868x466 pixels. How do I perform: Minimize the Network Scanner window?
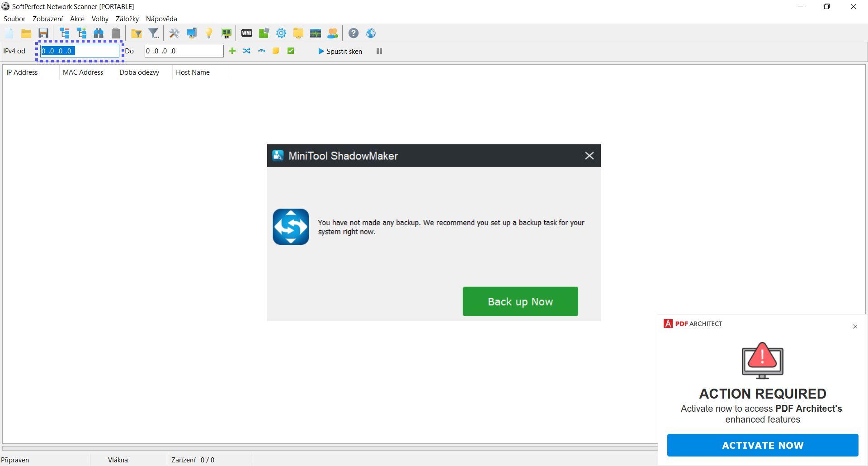(x=801, y=6)
